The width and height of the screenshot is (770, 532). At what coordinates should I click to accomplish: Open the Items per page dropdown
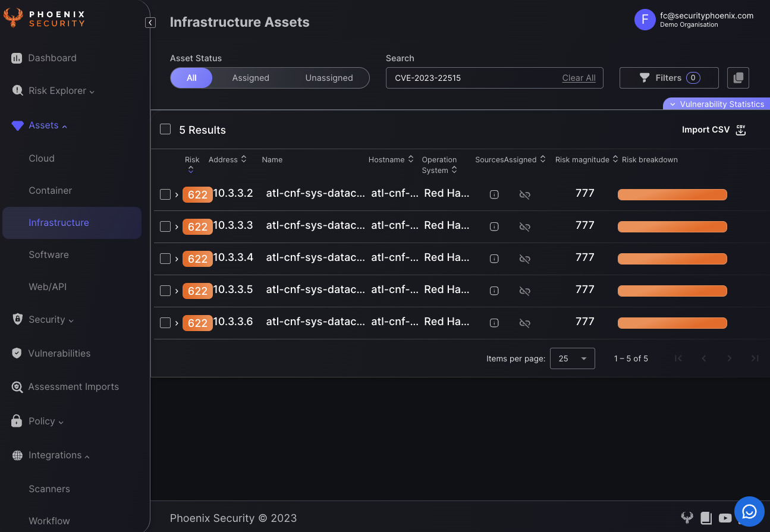(573, 358)
